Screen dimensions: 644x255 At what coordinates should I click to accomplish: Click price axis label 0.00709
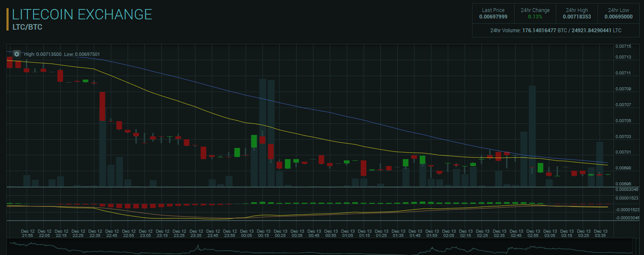[623, 89]
